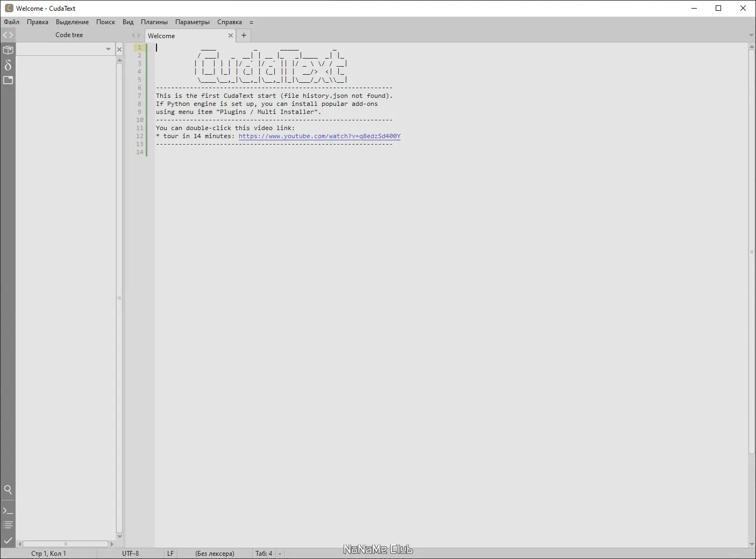Select the Welcome tab
The width and height of the screenshot is (756, 559).
click(186, 35)
